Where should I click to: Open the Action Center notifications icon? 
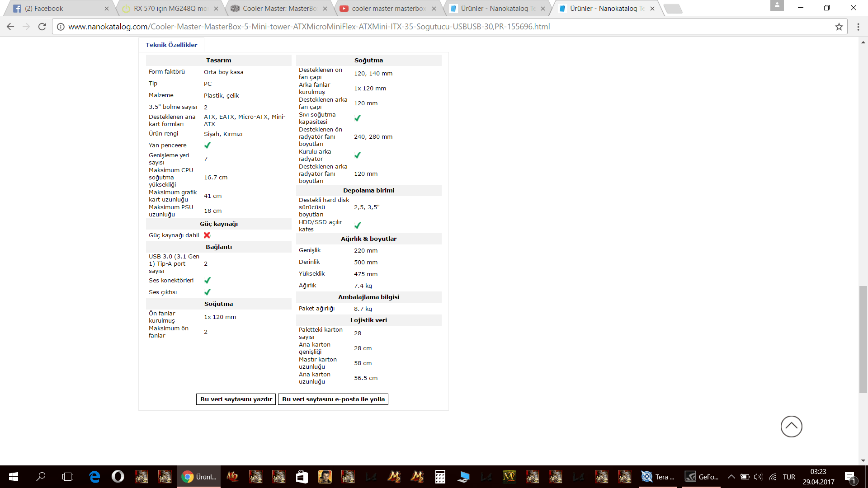pos(850,477)
